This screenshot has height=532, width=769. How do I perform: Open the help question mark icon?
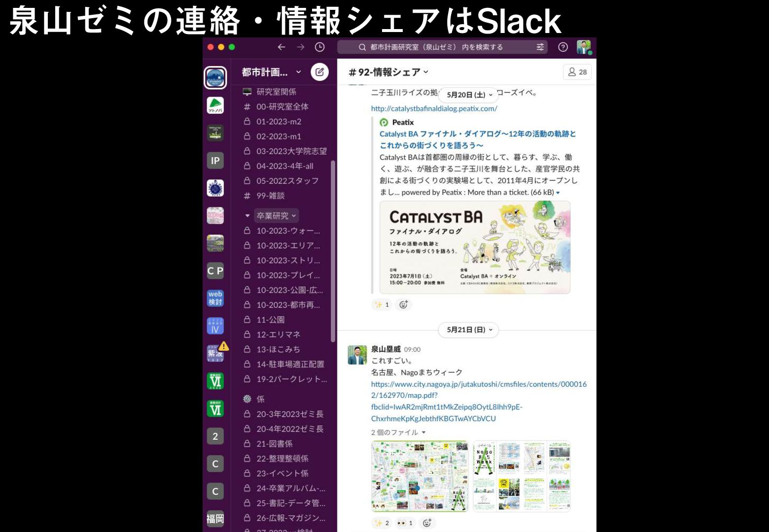563,47
